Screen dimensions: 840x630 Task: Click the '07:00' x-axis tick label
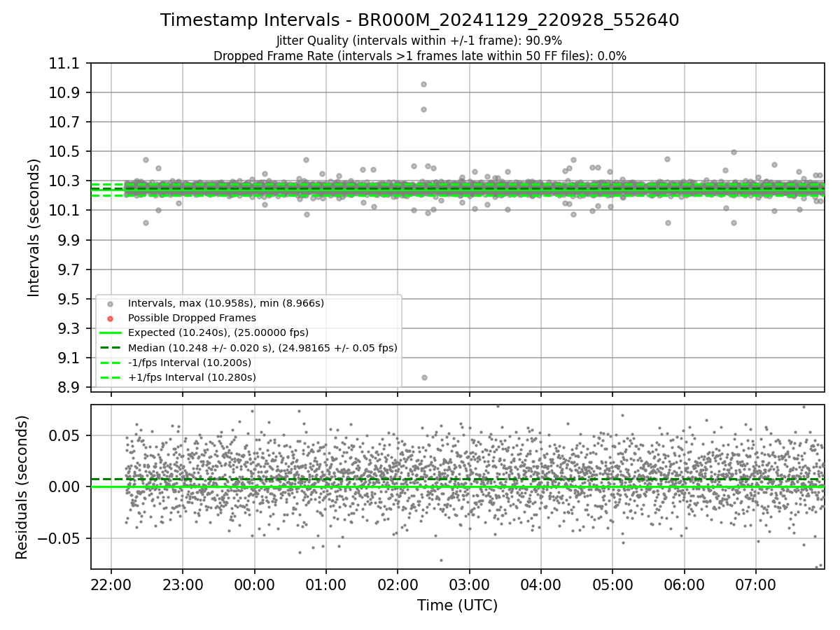point(756,584)
